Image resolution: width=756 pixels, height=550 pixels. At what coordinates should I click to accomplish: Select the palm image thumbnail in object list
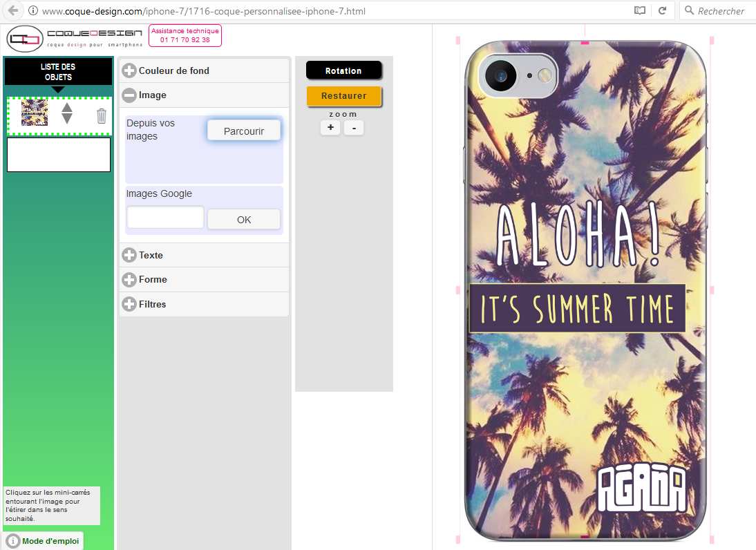[x=35, y=113]
